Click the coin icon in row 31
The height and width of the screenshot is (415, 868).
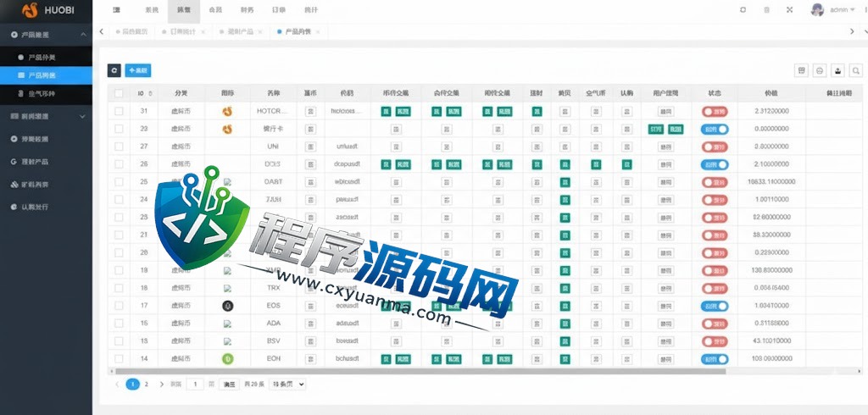227,111
